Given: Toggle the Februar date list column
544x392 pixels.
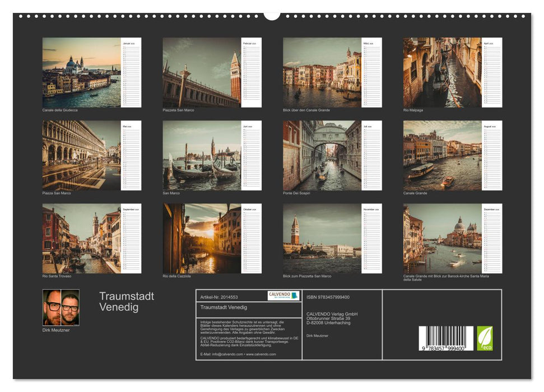Looking at the screenshot, I should pyautogui.click(x=250, y=73).
